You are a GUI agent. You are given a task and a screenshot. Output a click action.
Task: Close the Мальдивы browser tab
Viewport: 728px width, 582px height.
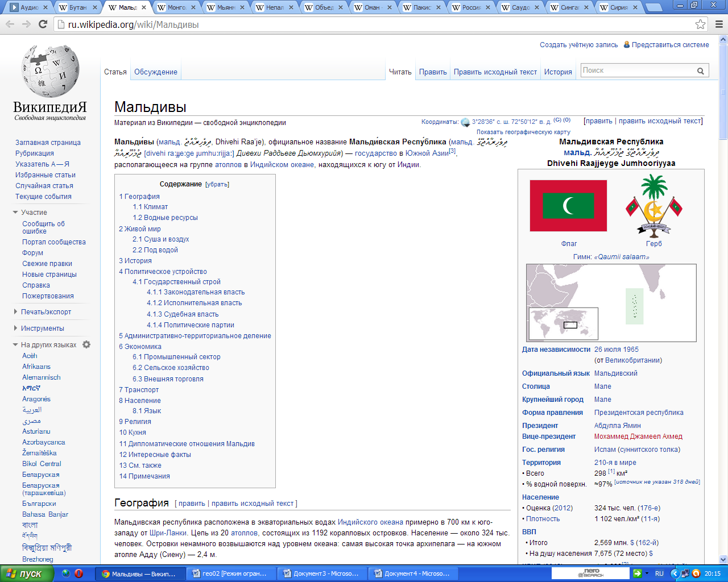point(144,7)
